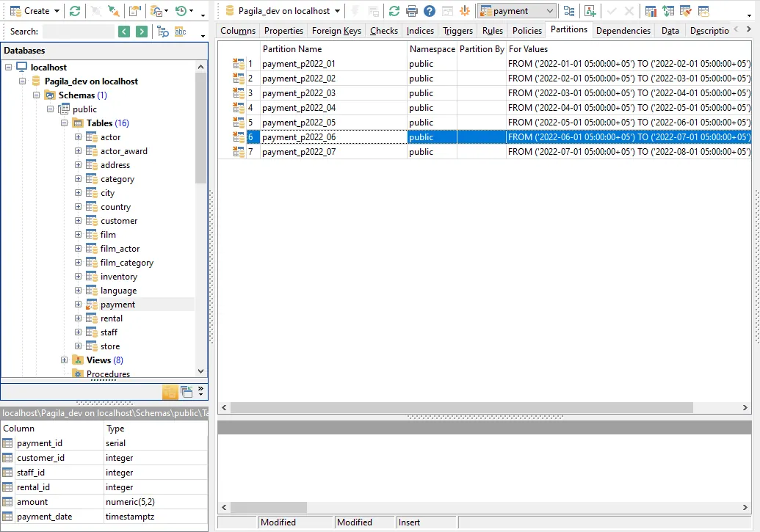Click the Namespace column header
The height and width of the screenshot is (532, 760).
point(432,49)
